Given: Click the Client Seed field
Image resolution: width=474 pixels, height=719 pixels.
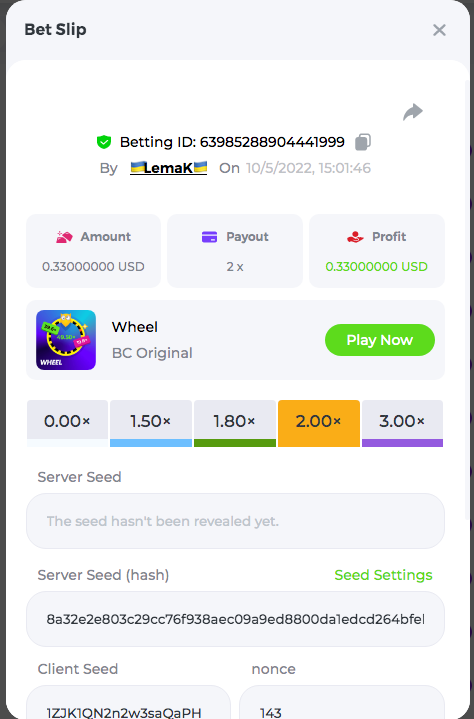Looking at the screenshot, I should pyautogui.click(x=128, y=702).
